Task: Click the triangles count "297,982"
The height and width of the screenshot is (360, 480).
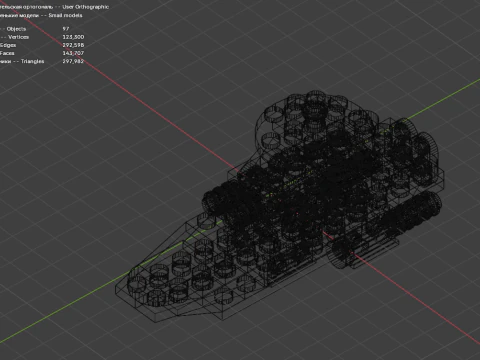Action: coord(73,61)
